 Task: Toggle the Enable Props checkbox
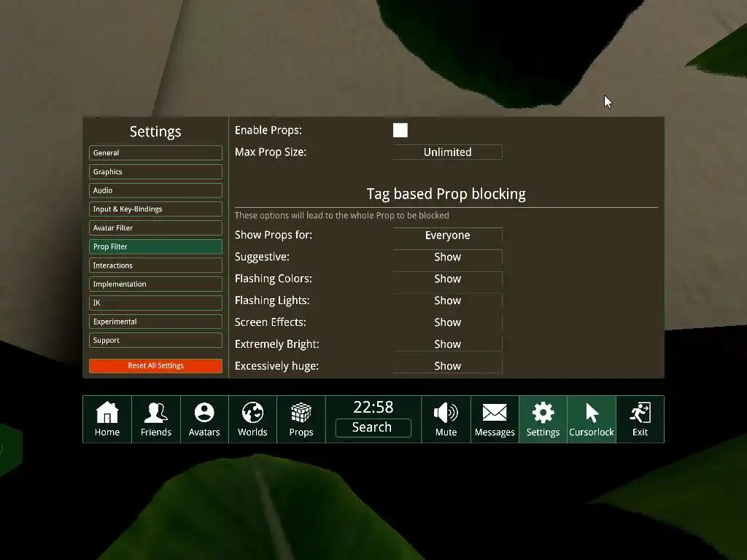(400, 130)
